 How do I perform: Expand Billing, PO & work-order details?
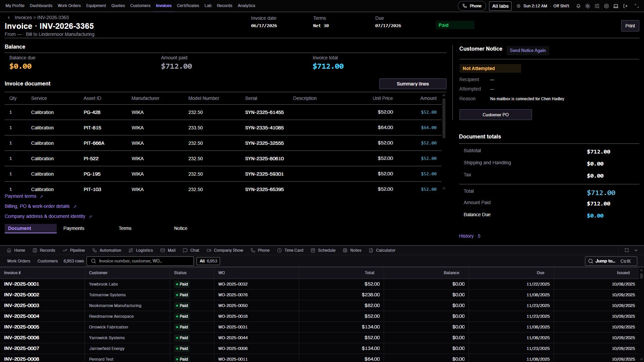(41, 206)
